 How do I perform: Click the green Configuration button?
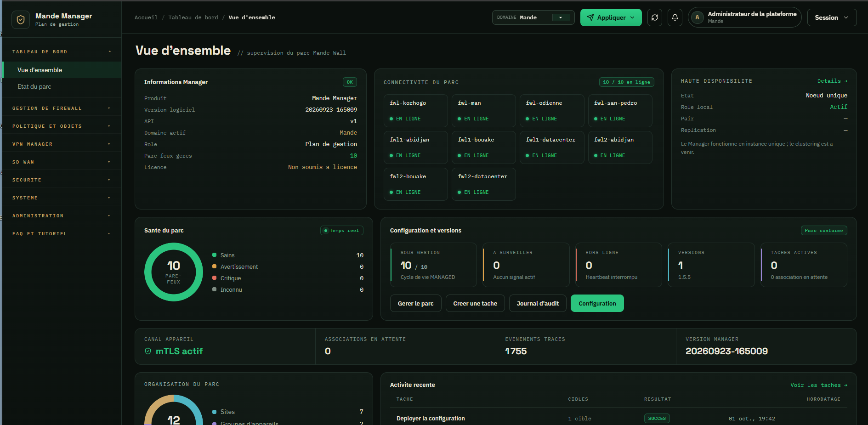click(597, 304)
